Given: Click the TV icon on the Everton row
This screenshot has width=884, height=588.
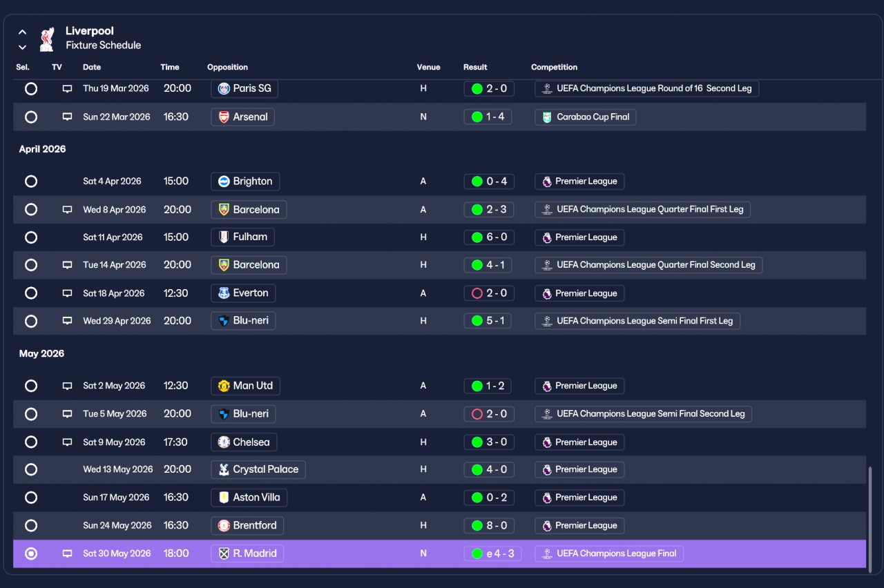Looking at the screenshot, I should (67, 293).
